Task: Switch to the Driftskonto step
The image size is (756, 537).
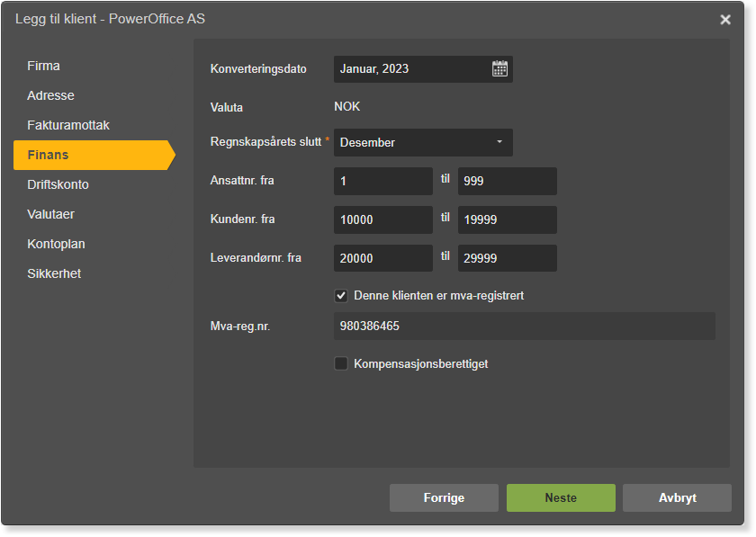Action: [58, 184]
